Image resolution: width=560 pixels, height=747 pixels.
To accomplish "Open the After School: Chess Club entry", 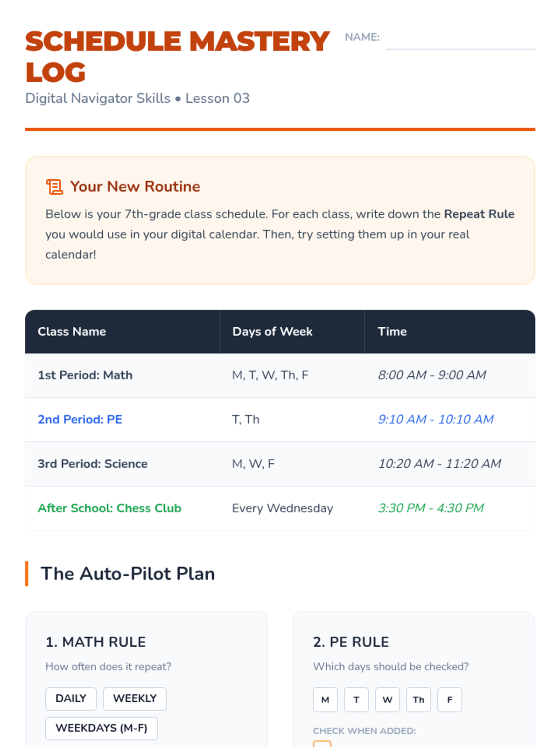I will [109, 508].
